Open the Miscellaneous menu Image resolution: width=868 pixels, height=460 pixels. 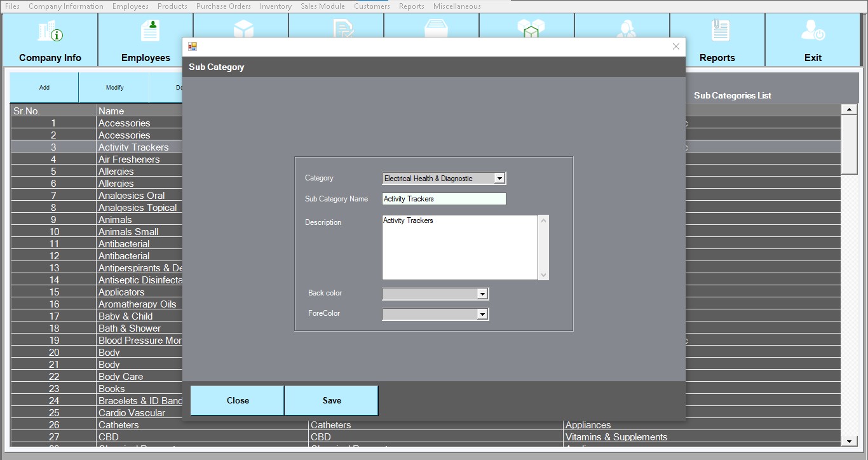pyautogui.click(x=456, y=6)
